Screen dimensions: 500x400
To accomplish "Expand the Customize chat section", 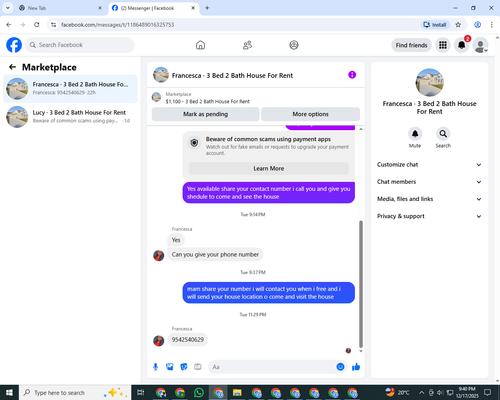I will coord(429,165).
